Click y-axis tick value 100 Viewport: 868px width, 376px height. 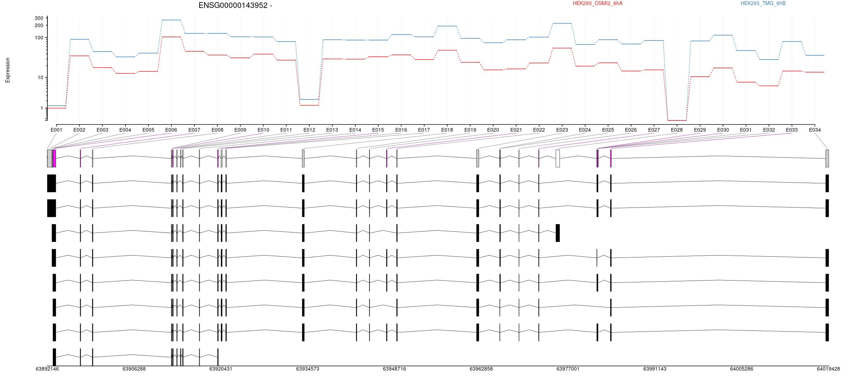39,38
